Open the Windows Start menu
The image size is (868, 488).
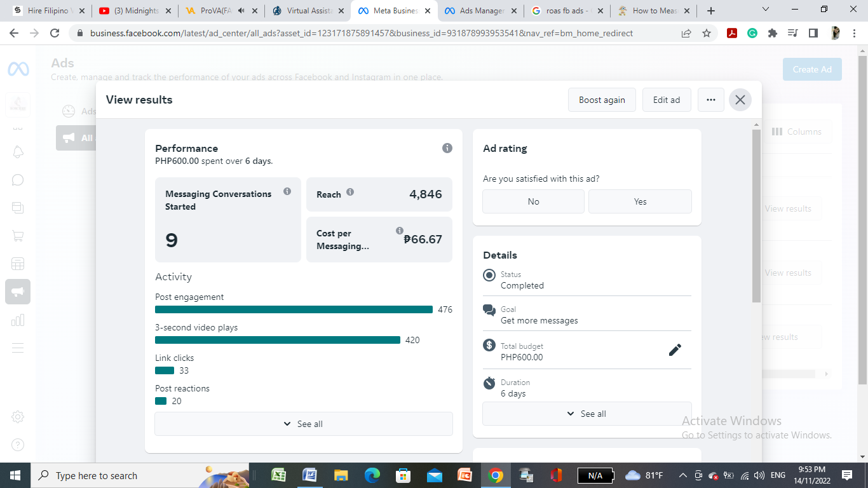pyautogui.click(x=15, y=475)
